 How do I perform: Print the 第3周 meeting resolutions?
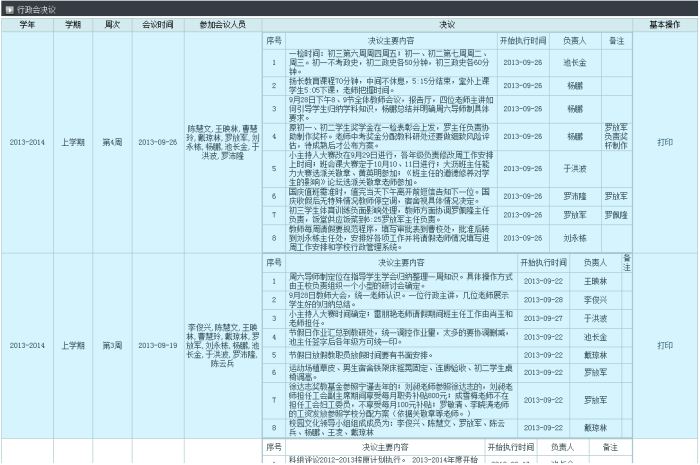665,345
